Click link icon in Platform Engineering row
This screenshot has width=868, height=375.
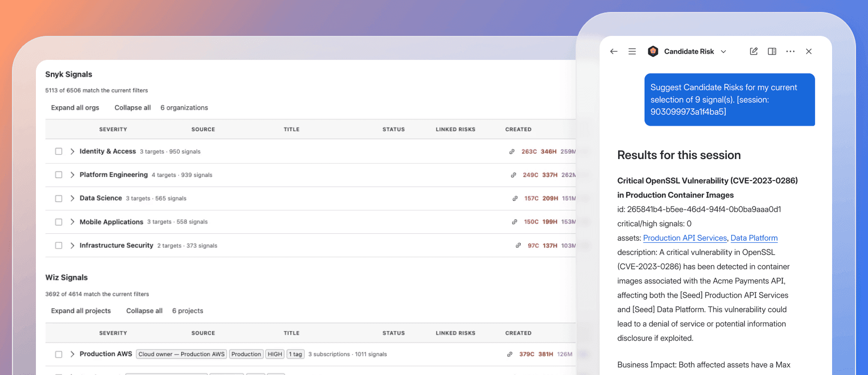[x=513, y=175]
